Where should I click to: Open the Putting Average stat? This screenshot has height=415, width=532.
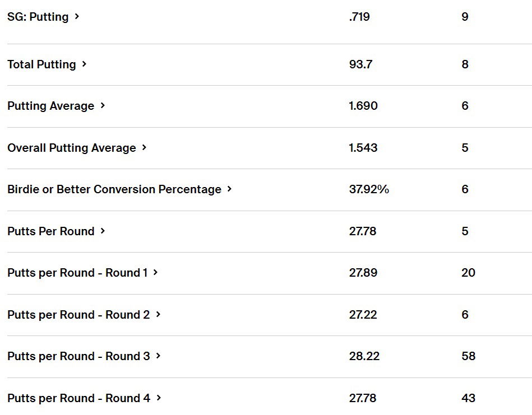(x=50, y=106)
